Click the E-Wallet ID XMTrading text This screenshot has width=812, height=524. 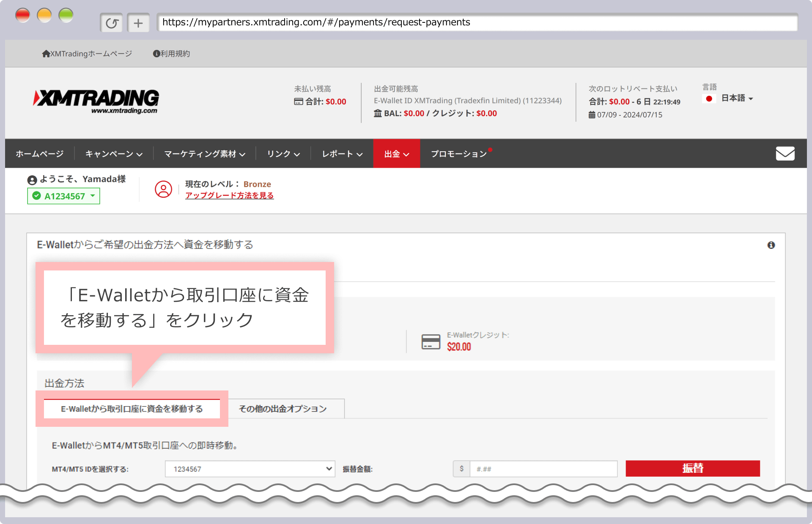click(x=468, y=101)
